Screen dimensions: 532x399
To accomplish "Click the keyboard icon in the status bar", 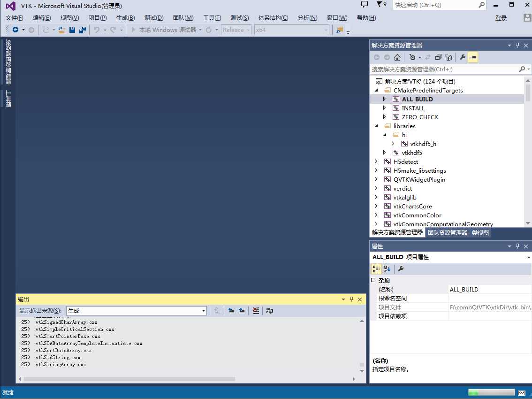I will 522,392.
